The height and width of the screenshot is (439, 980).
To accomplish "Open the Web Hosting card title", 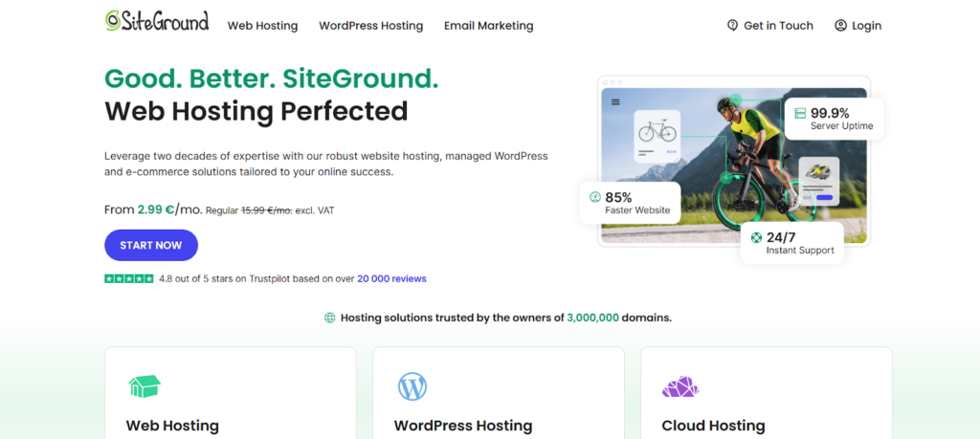I will coord(172,426).
